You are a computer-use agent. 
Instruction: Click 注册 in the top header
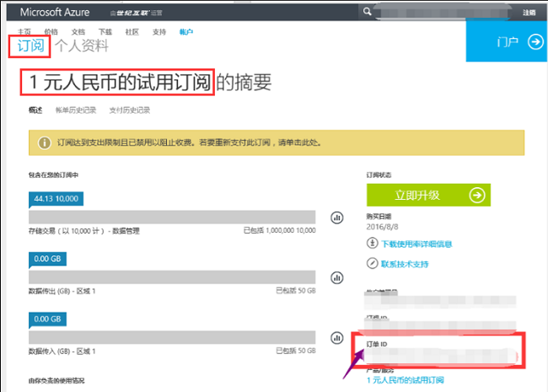[x=529, y=13]
